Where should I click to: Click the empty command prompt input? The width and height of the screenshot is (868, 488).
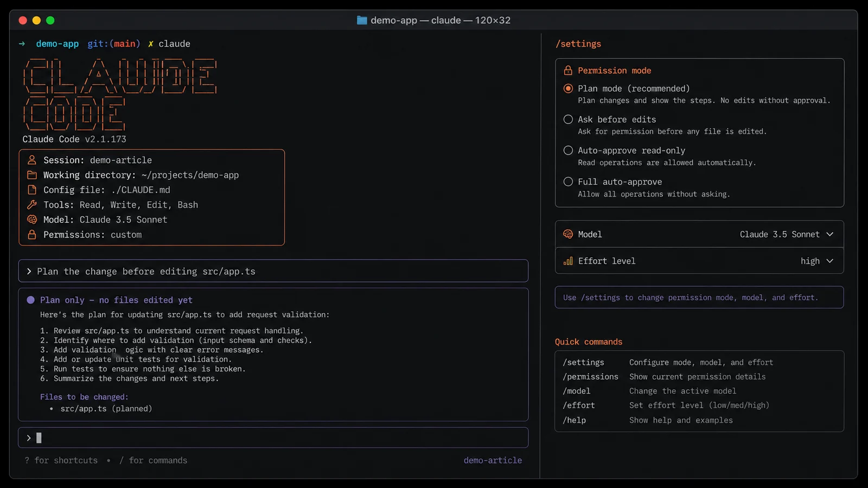tap(273, 438)
